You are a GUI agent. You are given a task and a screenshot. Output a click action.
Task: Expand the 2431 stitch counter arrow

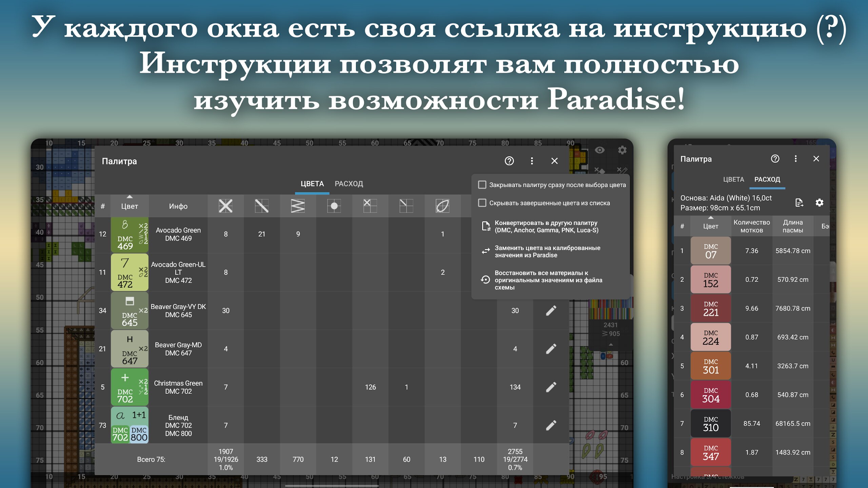coord(611,345)
